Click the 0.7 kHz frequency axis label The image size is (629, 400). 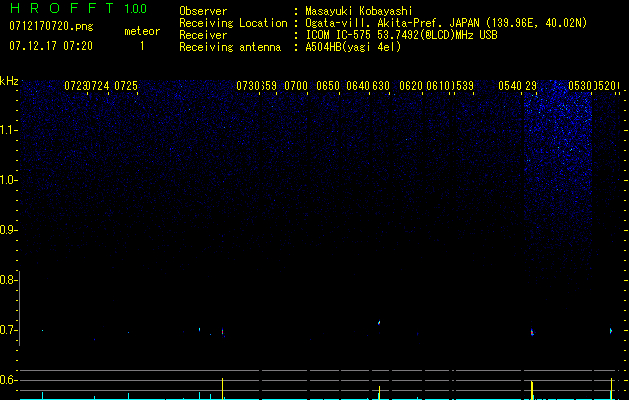tap(8, 330)
